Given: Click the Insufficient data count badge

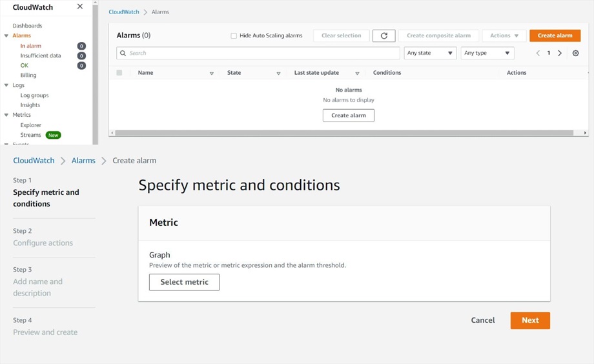Looking at the screenshot, I should pyautogui.click(x=81, y=56).
